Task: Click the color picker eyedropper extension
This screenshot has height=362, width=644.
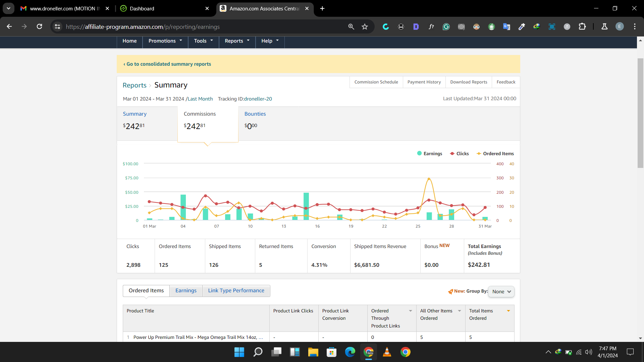Action: click(522, 26)
